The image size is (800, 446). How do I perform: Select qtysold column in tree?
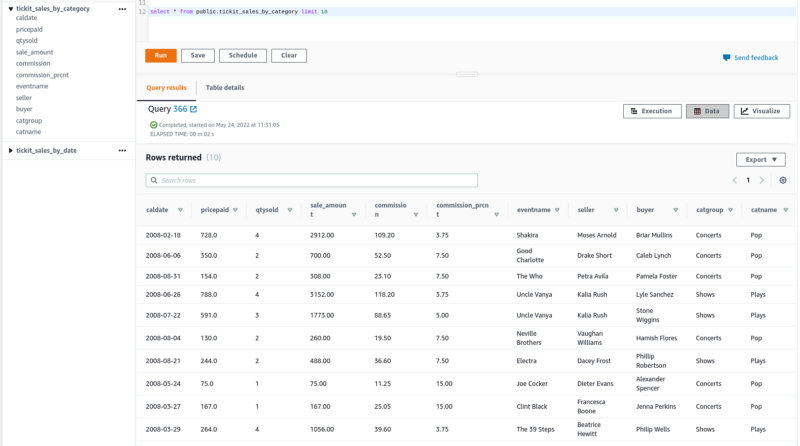(27, 41)
